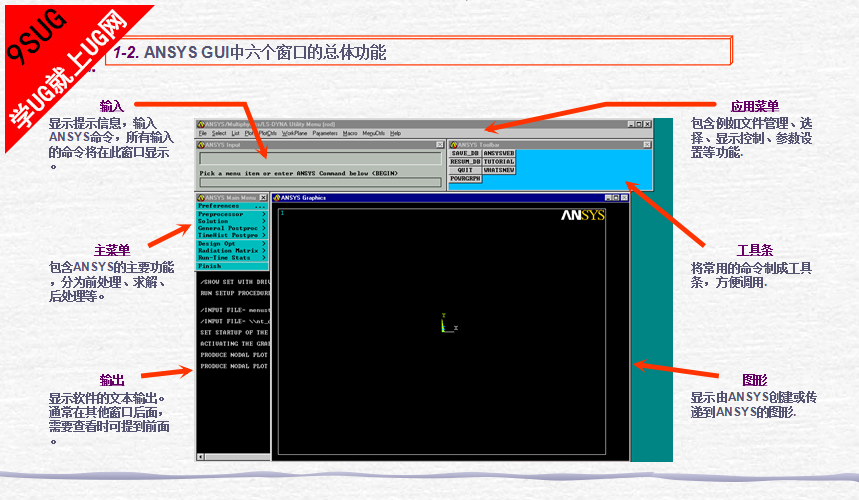859x500 pixels.
Task: Open the Select menu
Action: coord(219,133)
